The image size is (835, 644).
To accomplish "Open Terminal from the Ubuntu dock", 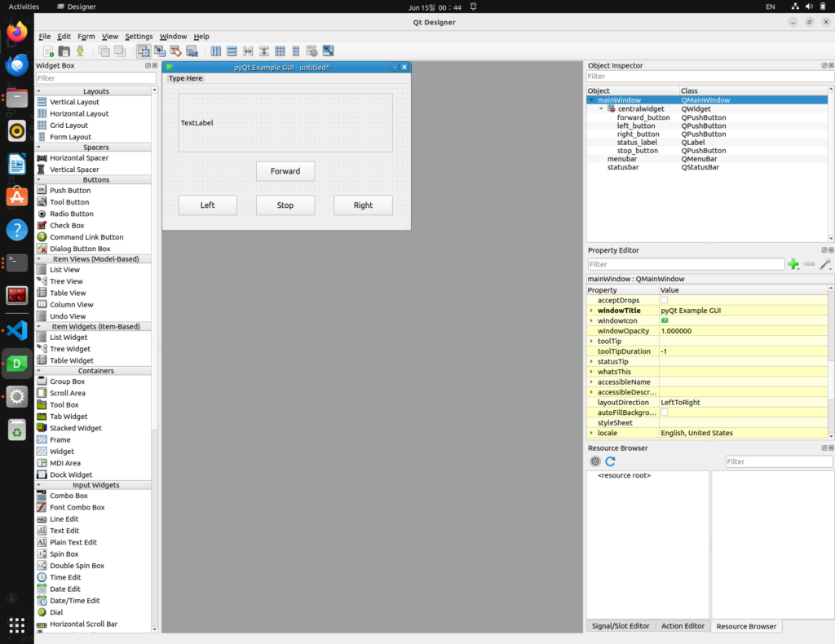I will coord(17,263).
